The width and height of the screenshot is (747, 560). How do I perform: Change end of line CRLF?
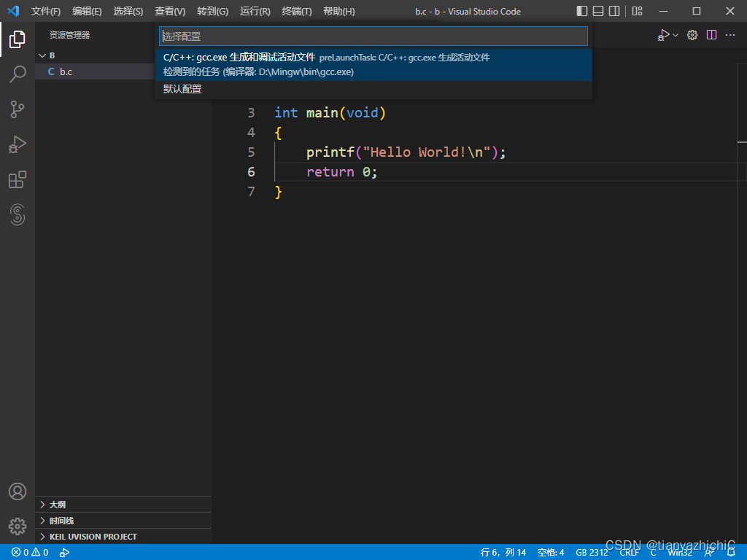pyautogui.click(x=630, y=553)
